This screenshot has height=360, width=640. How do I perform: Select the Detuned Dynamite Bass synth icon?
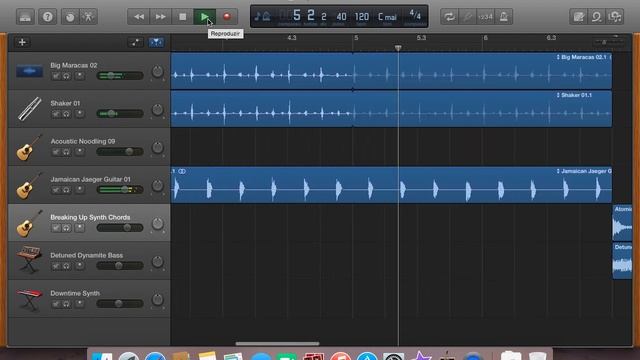tap(29, 260)
